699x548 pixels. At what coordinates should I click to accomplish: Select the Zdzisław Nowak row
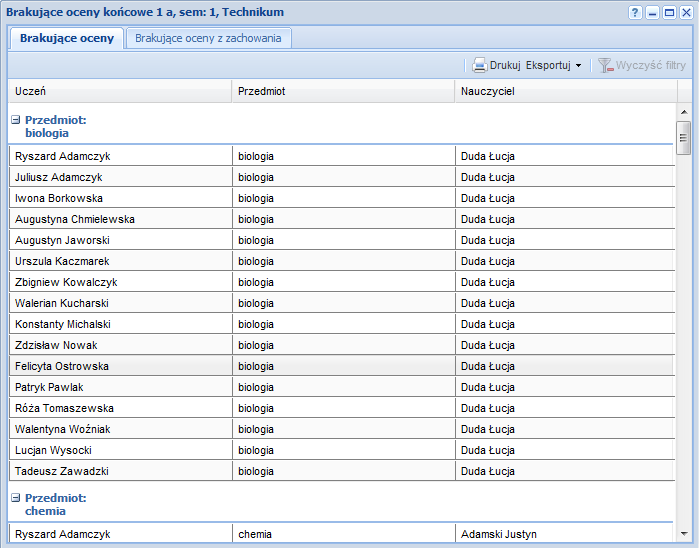click(x=342, y=345)
